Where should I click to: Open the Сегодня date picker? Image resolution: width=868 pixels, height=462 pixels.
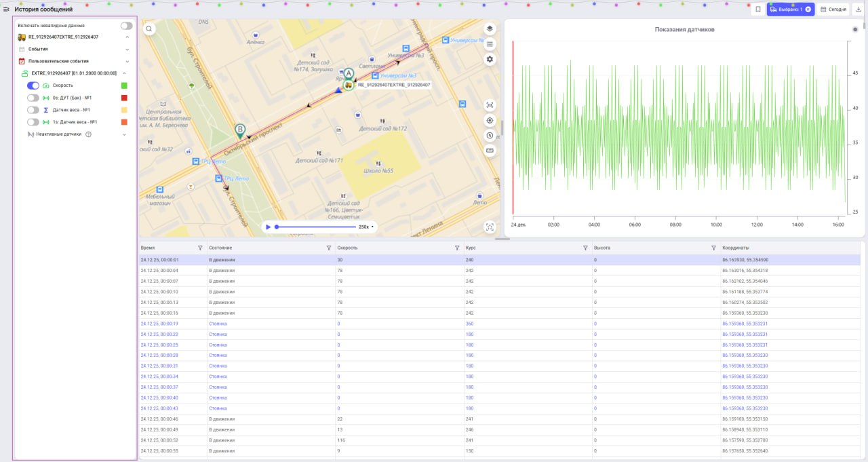(833, 9)
